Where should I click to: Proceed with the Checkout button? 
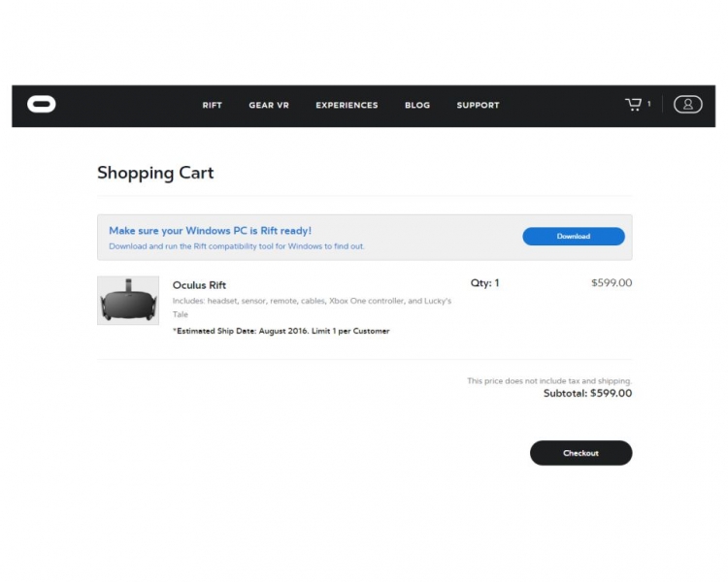tap(580, 453)
